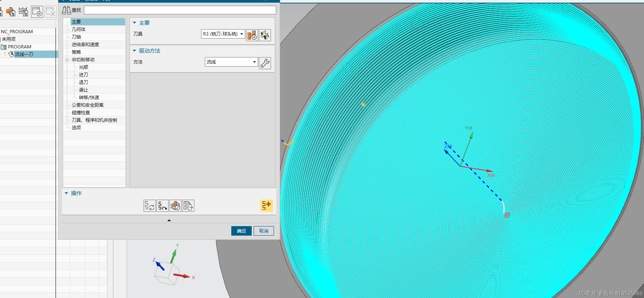Click the disabled delete operation toolbar icon

(x=51, y=12)
